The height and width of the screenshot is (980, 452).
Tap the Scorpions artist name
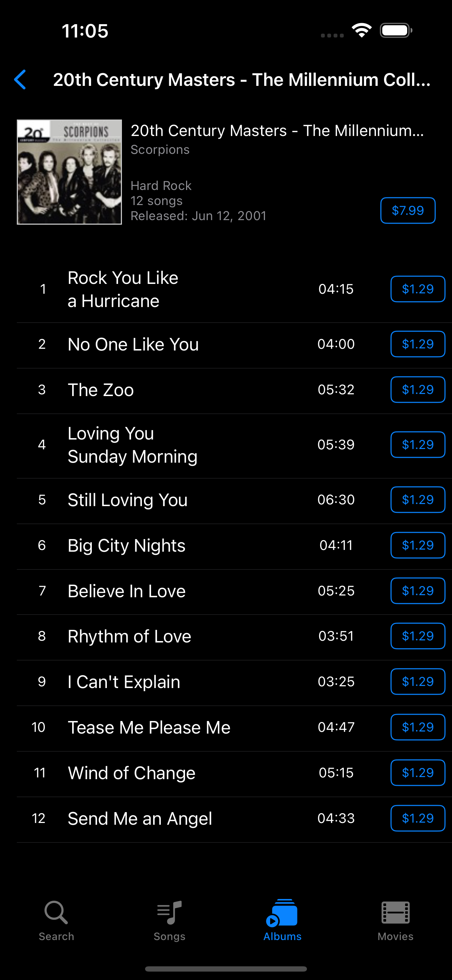click(160, 150)
